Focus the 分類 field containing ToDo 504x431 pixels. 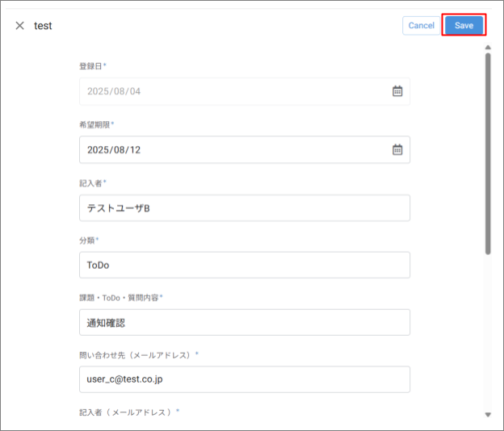[245, 265]
